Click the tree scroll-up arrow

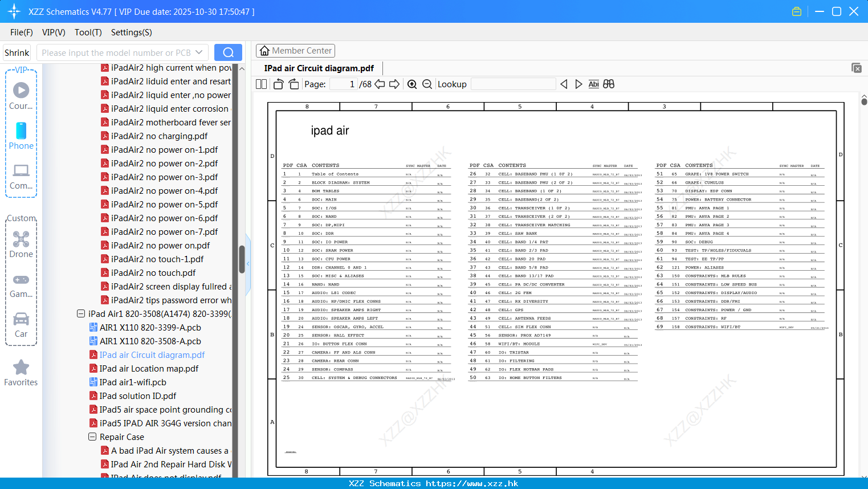click(x=242, y=68)
